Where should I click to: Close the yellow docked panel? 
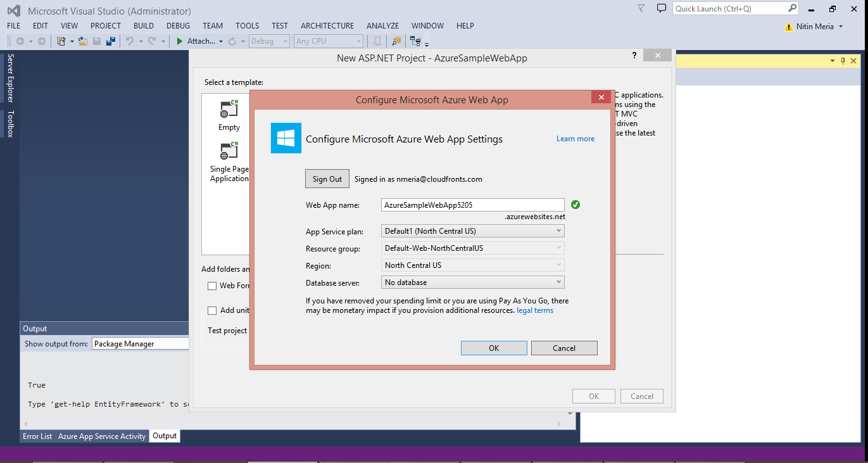853,61
